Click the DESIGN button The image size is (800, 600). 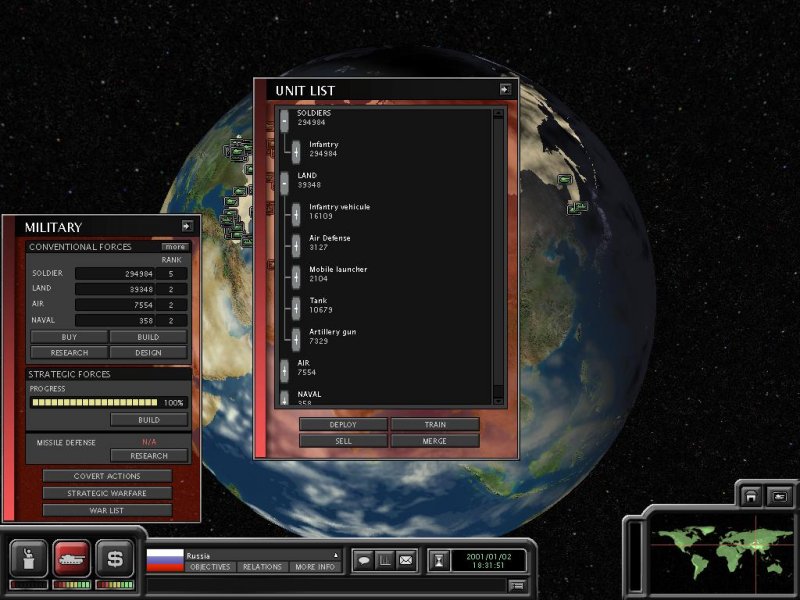[148, 353]
